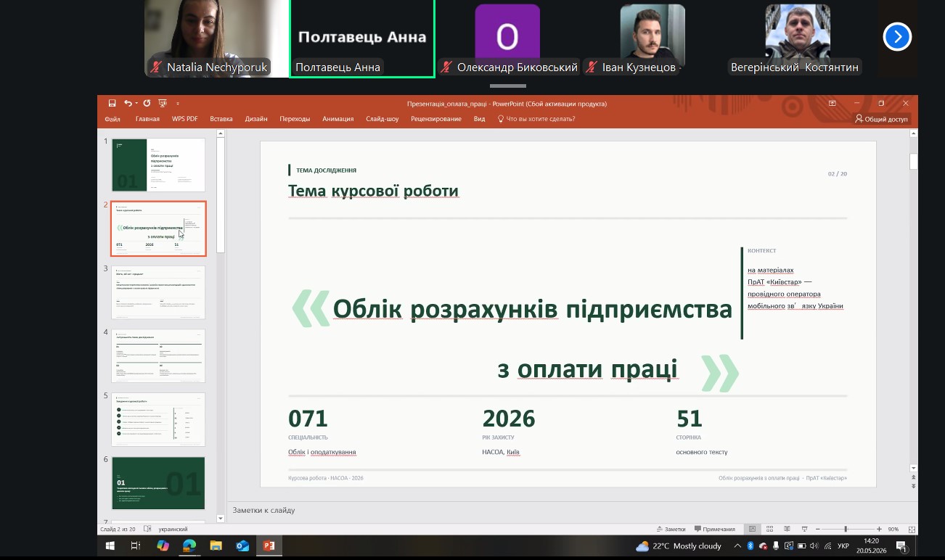Open the Анимация ribbon tab

(337, 119)
